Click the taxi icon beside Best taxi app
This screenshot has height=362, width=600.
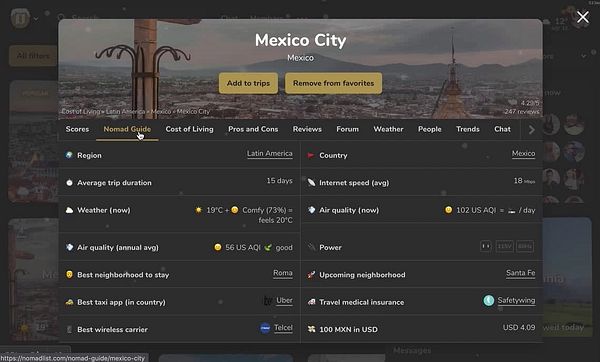(x=69, y=302)
